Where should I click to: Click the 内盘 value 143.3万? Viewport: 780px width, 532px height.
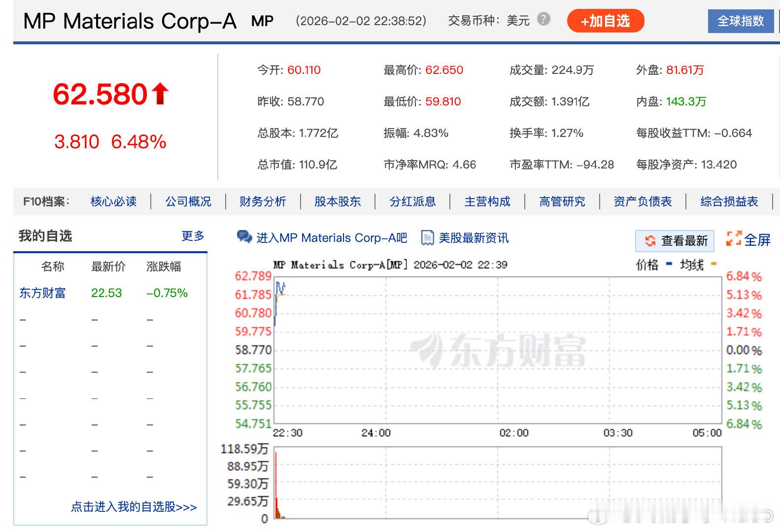(686, 101)
